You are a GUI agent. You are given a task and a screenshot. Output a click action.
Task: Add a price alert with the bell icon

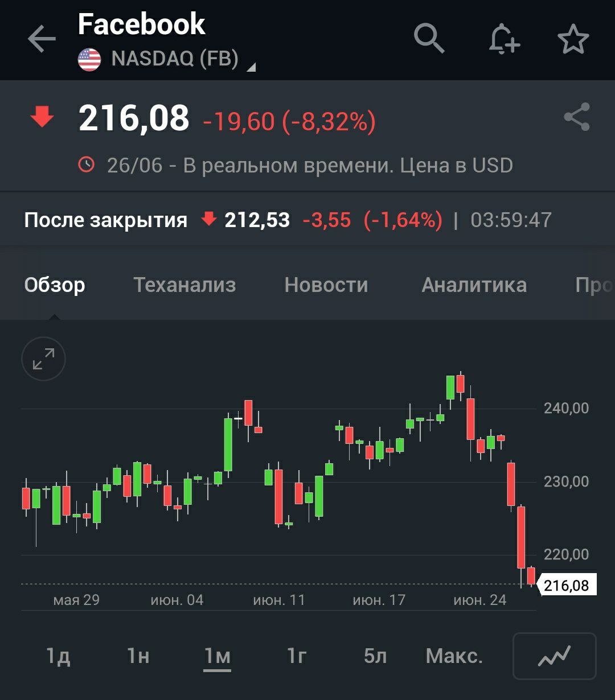pyautogui.click(x=504, y=40)
